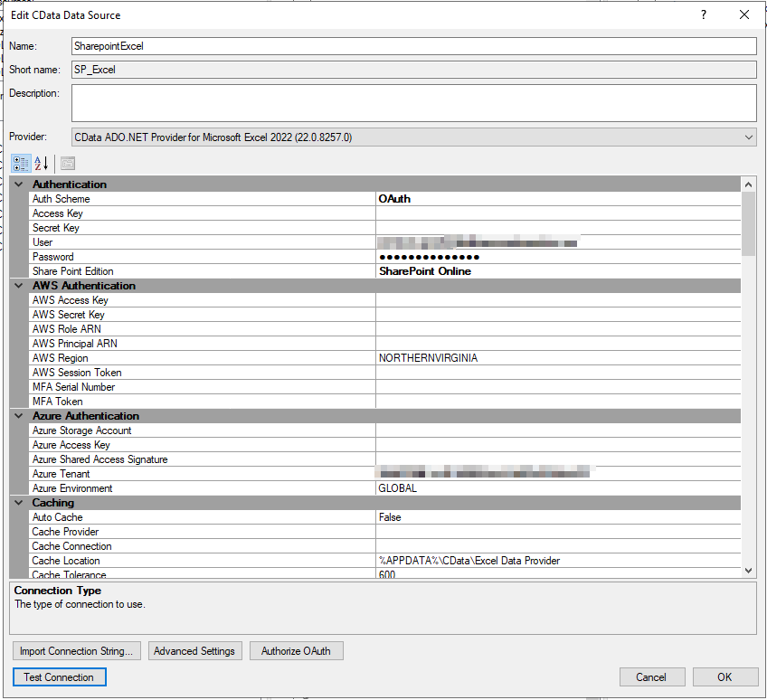Select the OAuth value of Auth Scheme
Screen dimensions: 767x700
[x=558, y=199]
